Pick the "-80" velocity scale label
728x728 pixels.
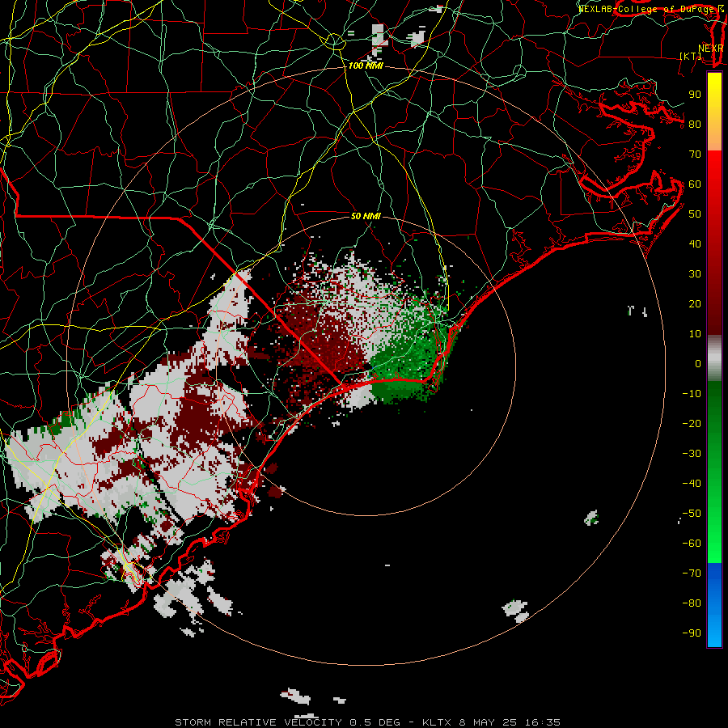tap(692, 603)
